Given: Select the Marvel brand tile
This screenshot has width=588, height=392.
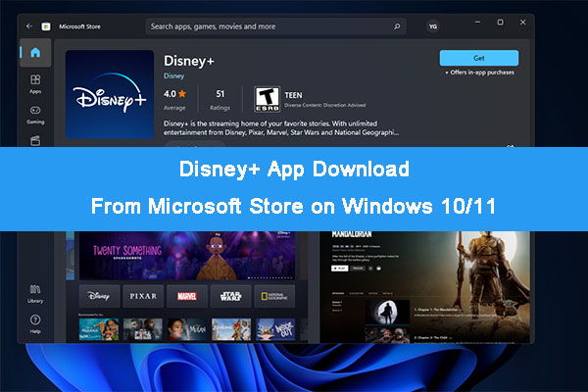Looking at the screenshot, I should (186, 294).
